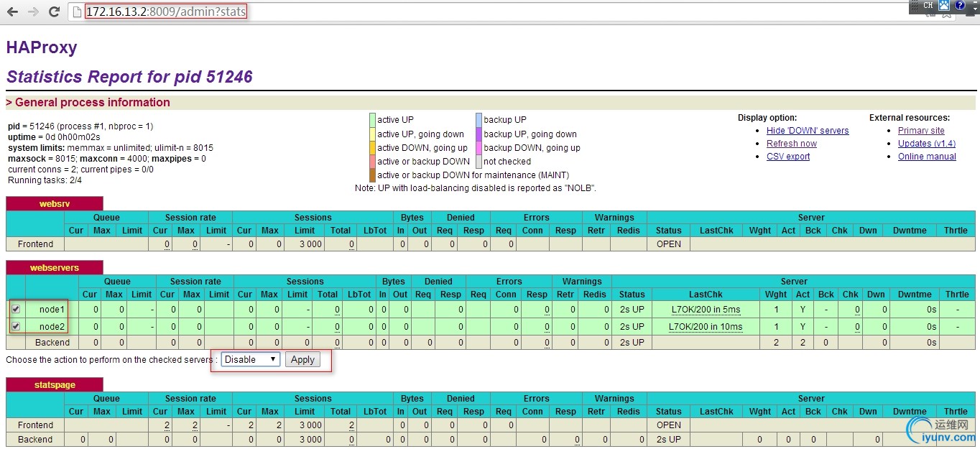Uncheck the node1 server checkbox
Image resolution: width=980 pixels, height=449 pixels.
[x=16, y=310]
